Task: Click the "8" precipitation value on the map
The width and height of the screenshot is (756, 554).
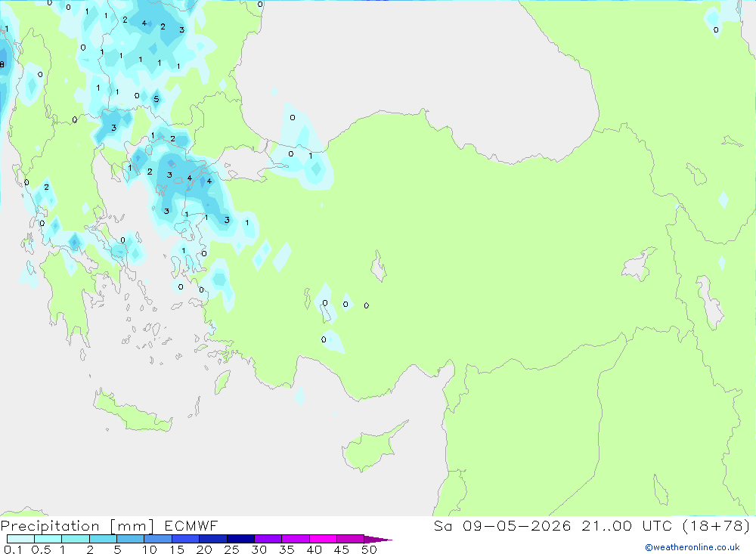Action: pyautogui.click(x=2, y=64)
